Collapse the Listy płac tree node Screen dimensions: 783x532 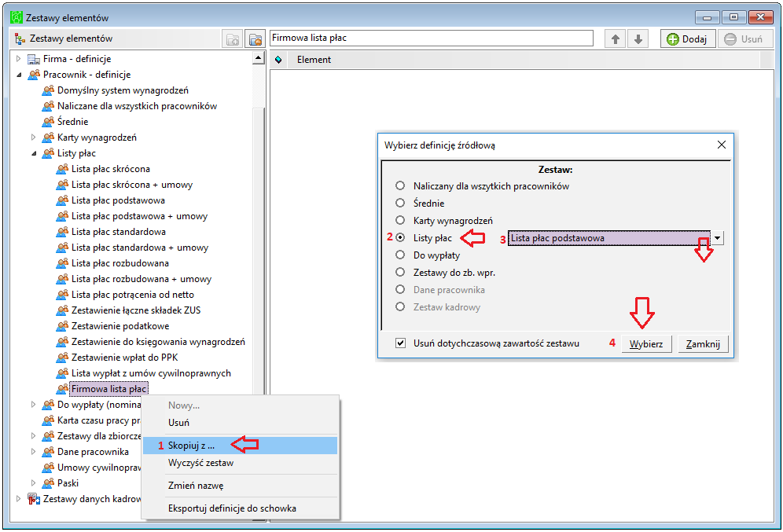tap(34, 154)
